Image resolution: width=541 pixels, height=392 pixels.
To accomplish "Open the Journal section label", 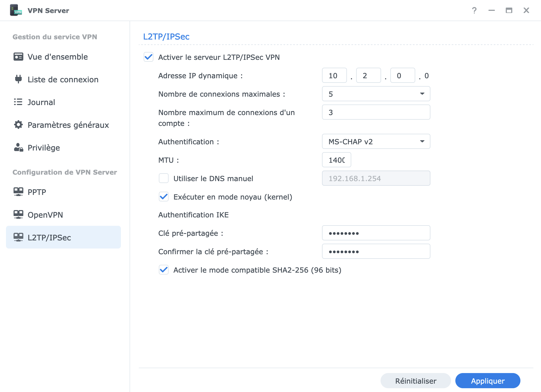I will tap(41, 102).
